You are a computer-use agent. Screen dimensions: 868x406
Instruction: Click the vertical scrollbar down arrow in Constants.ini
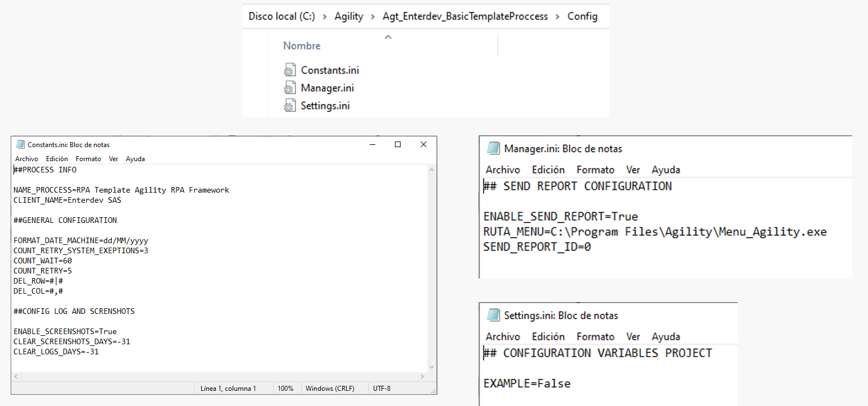pos(431,367)
